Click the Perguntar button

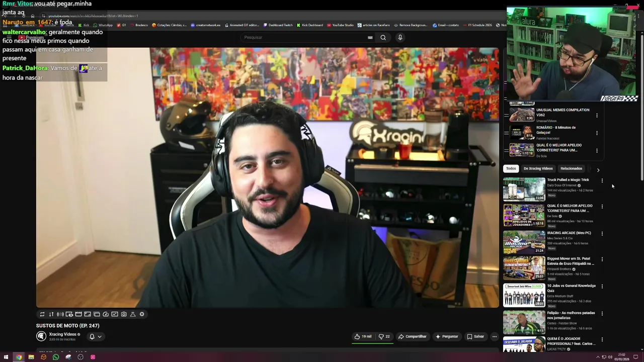coord(447,336)
